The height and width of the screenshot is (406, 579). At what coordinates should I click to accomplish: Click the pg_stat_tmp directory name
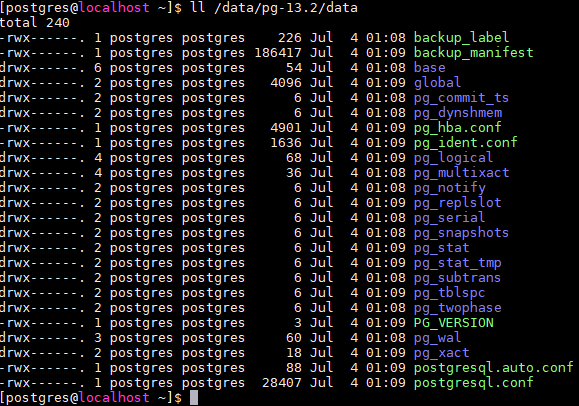458,263
